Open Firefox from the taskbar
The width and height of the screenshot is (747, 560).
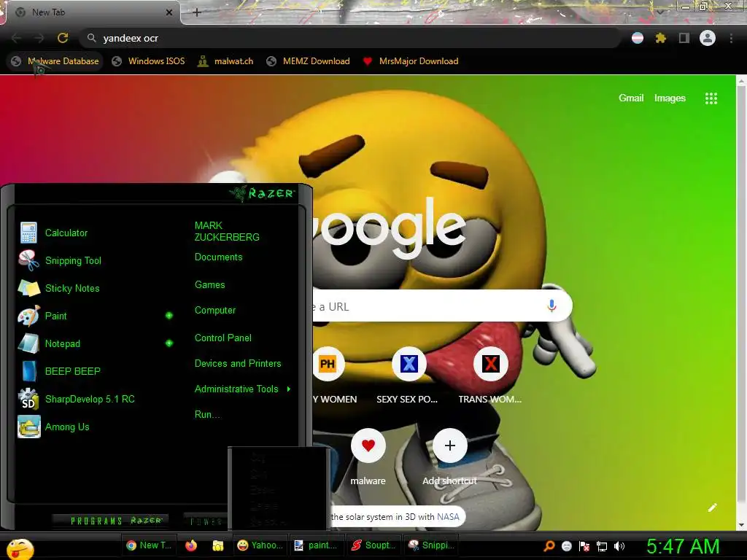coord(191,545)
